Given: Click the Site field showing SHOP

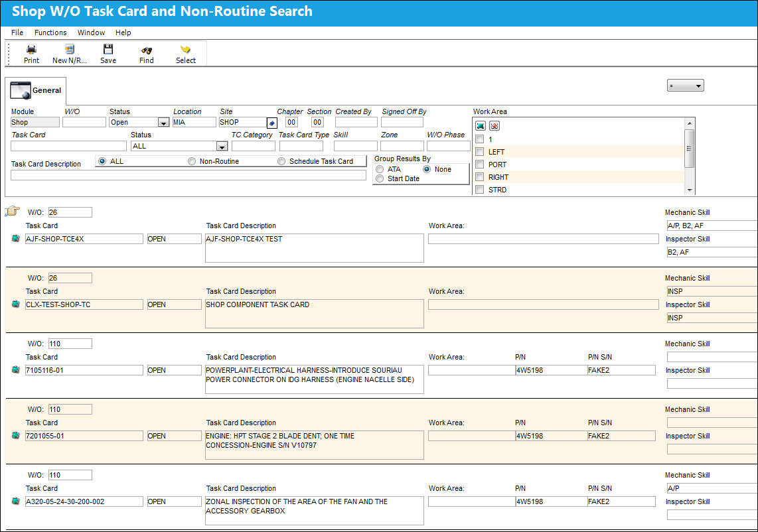Looking at the screenshot, I should [x=243, y=122].
